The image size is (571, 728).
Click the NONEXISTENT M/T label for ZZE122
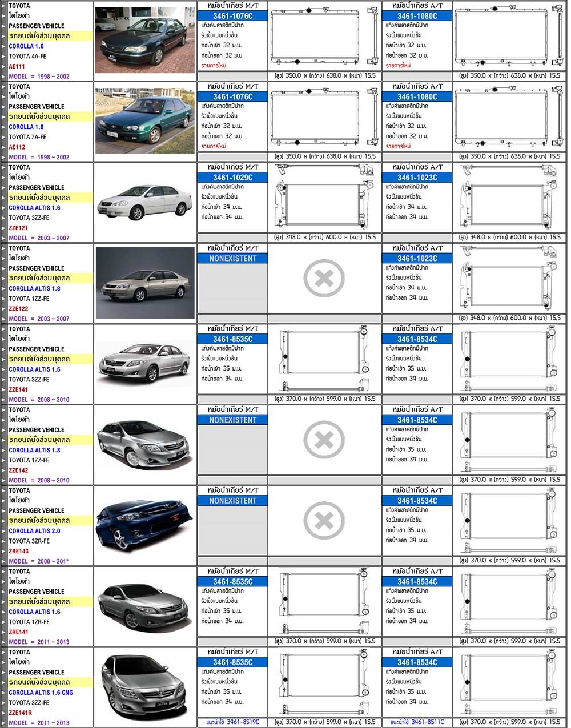coord(233,259)
